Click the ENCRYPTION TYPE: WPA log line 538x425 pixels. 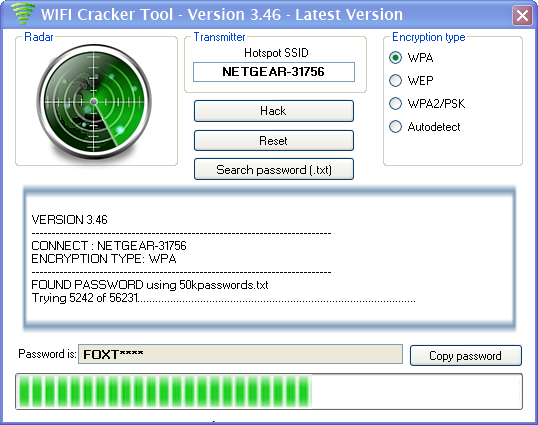(x=104, y=259)
